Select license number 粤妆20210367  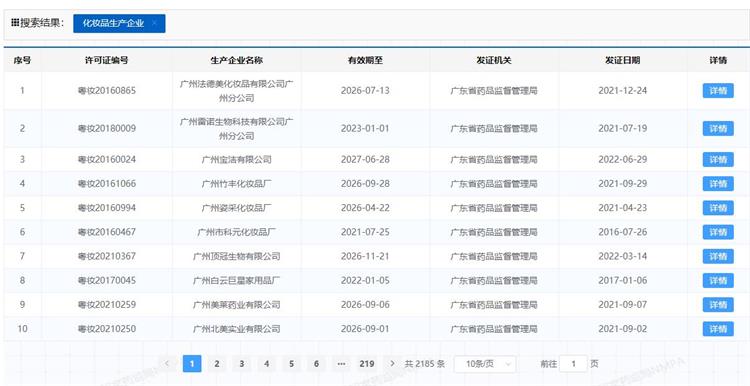click(107, 256)
